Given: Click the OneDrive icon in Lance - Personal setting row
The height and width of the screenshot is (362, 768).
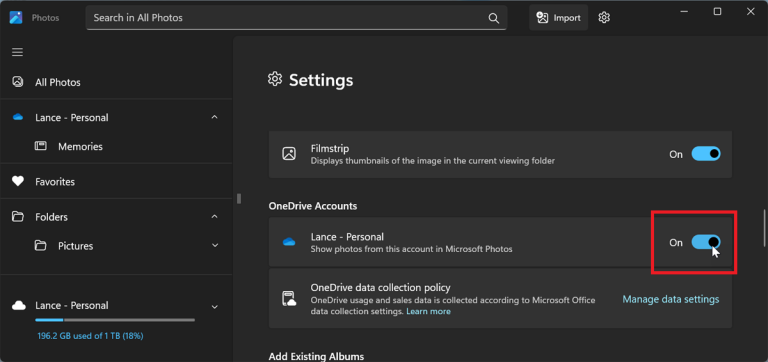Looking at the screenshot, I should coord(289,242).
